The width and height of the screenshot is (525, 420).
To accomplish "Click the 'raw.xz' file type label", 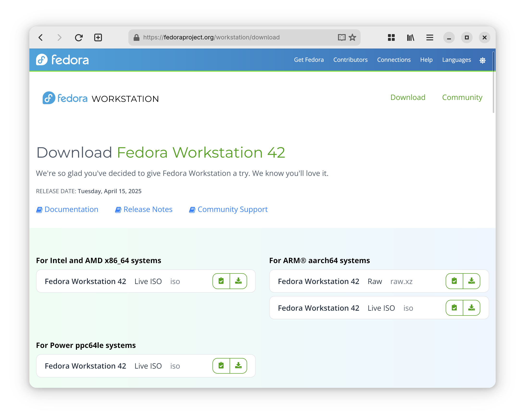I will tap(401, 282).
